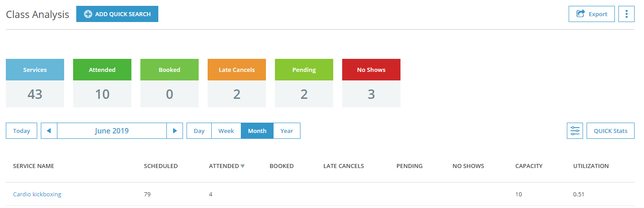Select the red No Shows tile
644x208 pixels.
[x=371, y=83]
